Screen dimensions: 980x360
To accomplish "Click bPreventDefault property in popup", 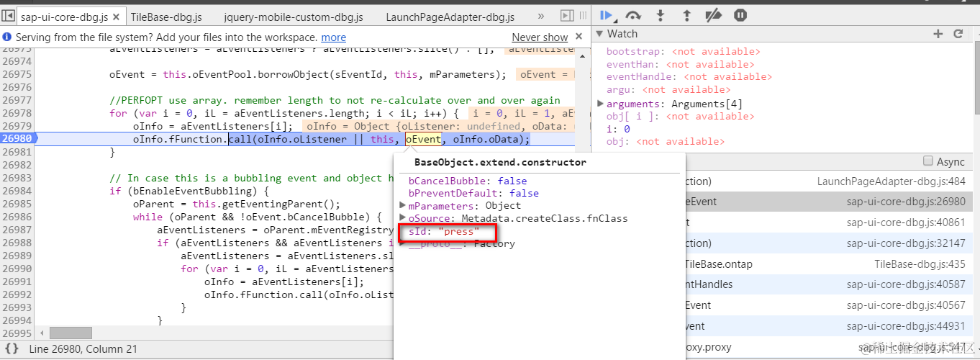I will (x=473, y=194).
